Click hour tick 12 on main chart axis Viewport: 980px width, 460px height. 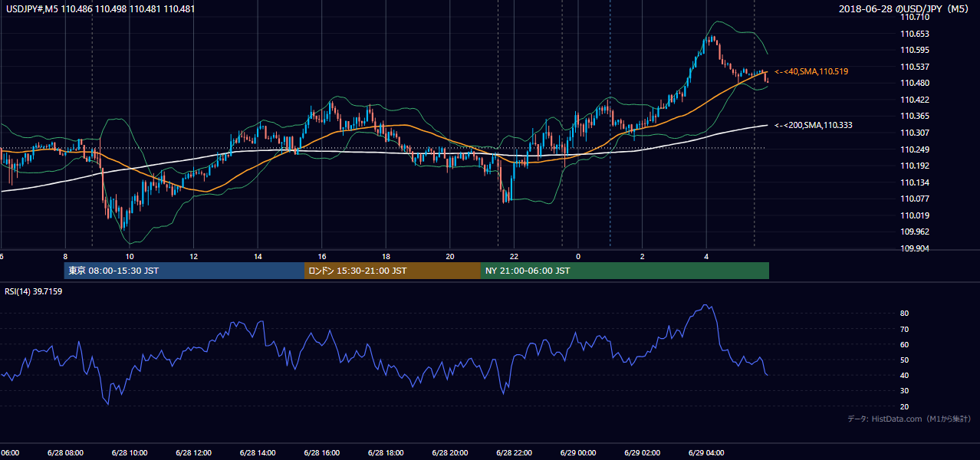click(x=193, y=256)
